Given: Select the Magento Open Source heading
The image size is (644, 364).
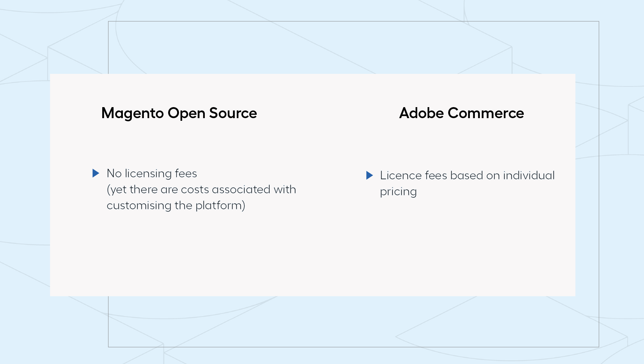Looking at the screenshot, I should tap(179, 113).
